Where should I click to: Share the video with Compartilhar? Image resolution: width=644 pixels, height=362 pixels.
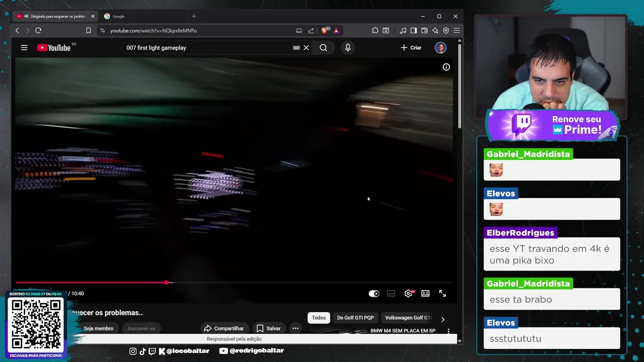click(224, 328)
